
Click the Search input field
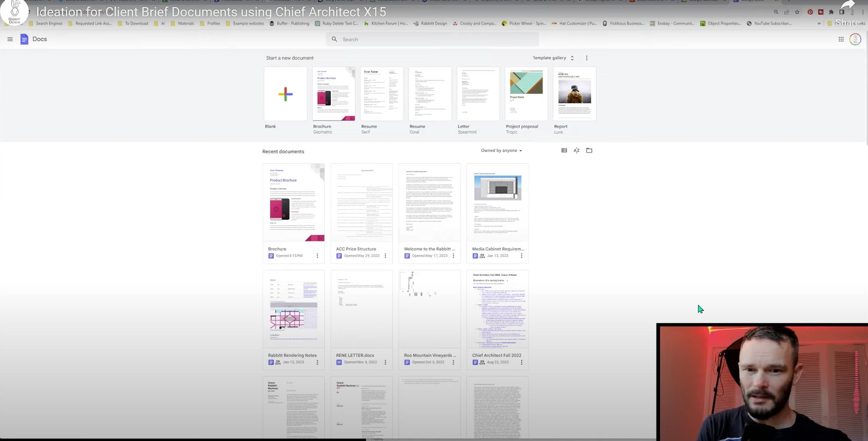click(432, 40)
